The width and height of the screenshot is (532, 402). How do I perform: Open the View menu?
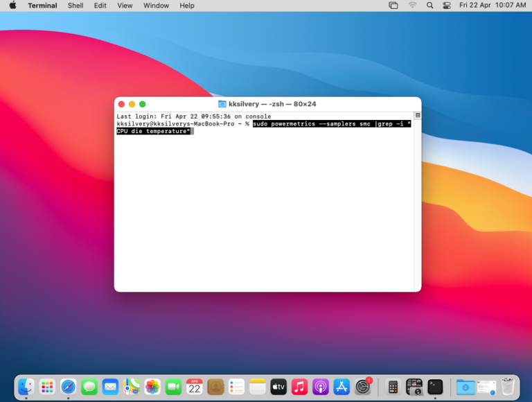point(125,6)
